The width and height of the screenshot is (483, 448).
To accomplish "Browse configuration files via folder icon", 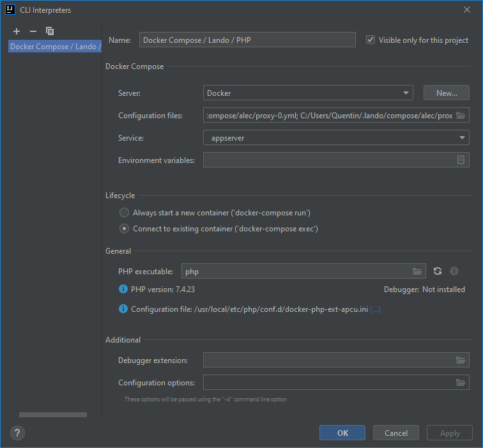I will pyautogui.click(x=461, y=116).
